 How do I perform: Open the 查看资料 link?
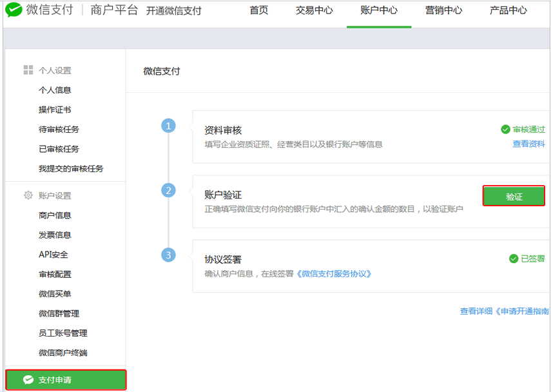point(529,143)
